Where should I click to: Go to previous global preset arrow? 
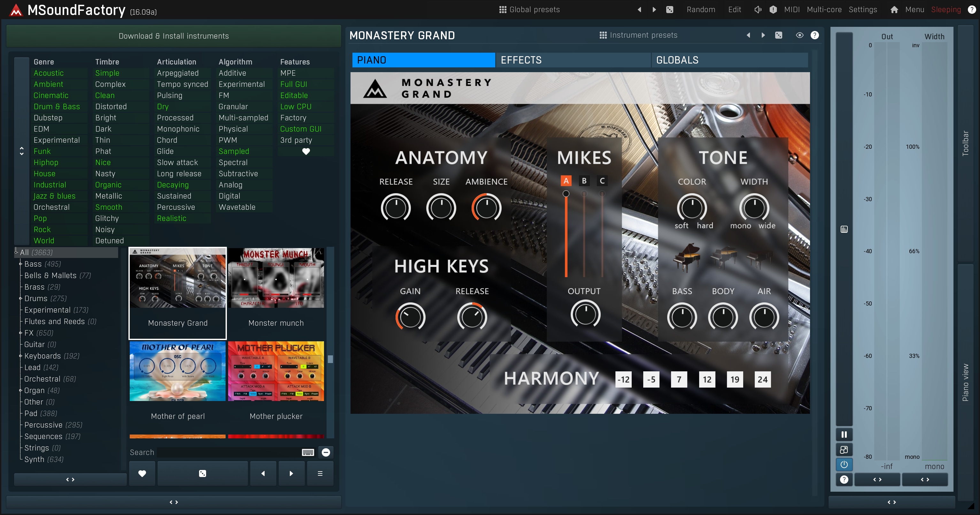click(639, 10)
